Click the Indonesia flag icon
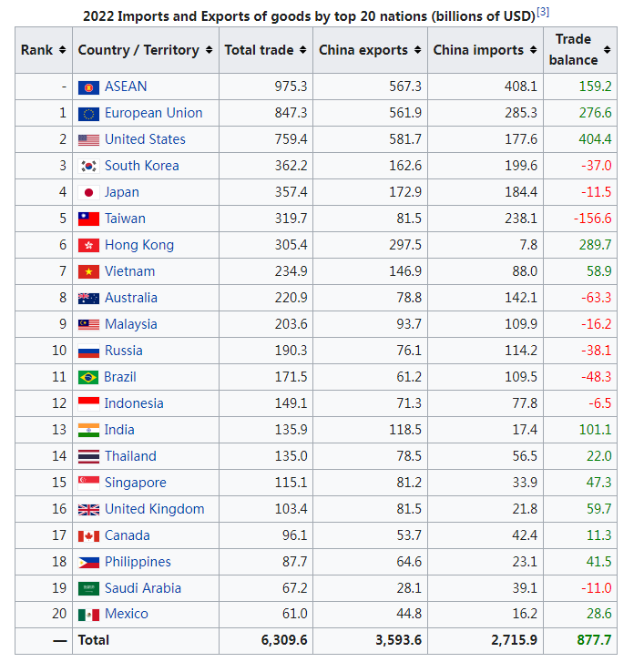 (x=88, y=404)
